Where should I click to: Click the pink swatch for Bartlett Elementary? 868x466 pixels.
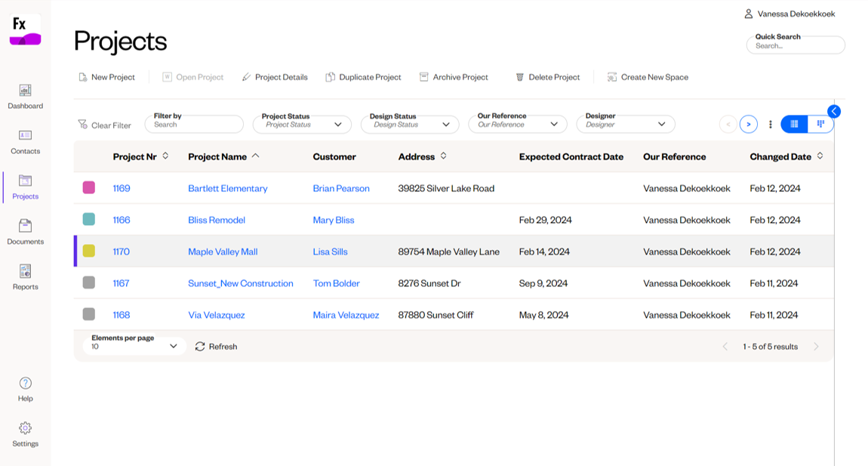88,188
